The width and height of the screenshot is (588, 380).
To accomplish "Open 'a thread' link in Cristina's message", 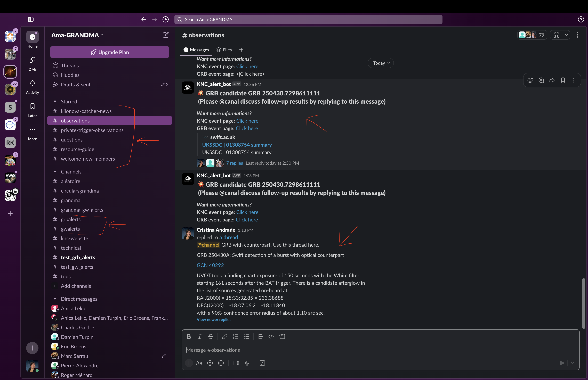I will (x=229, y=237).
